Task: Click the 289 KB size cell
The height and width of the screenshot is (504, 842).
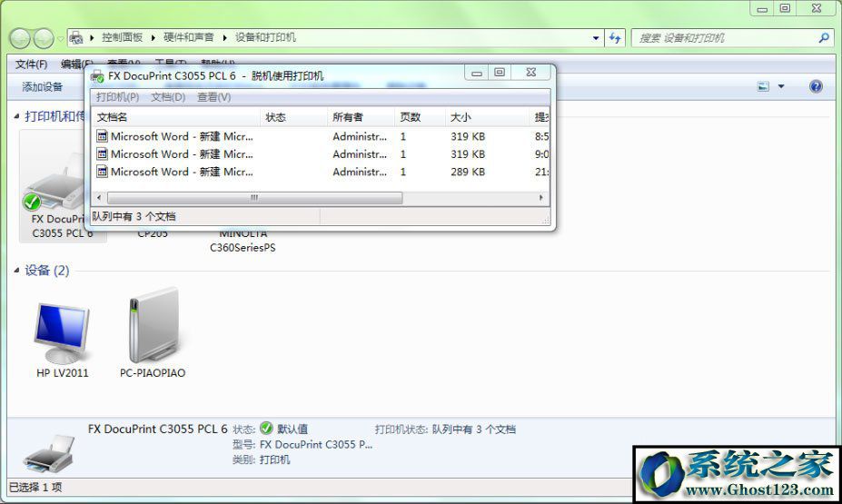Action: coord(468,172)
